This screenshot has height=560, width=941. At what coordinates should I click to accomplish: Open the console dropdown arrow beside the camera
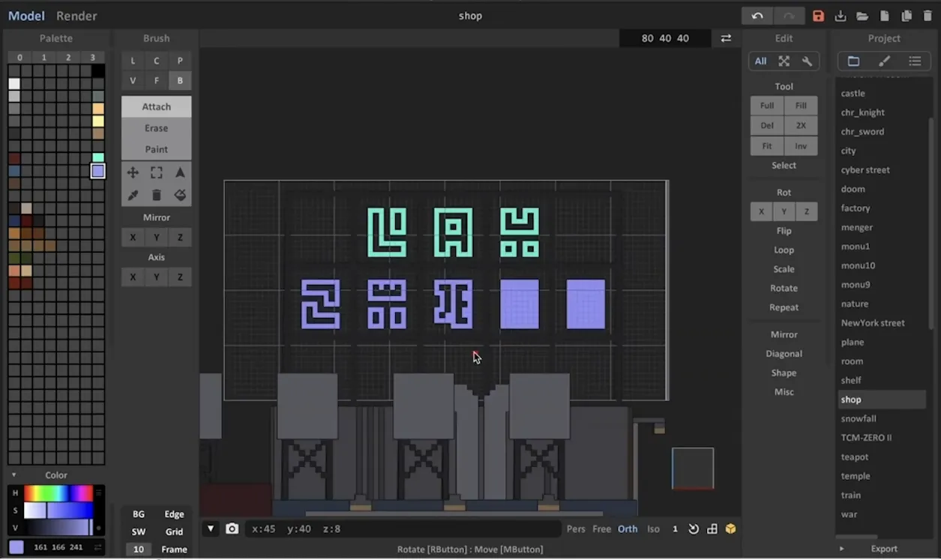pyautogui.click(x=211, y=529)
